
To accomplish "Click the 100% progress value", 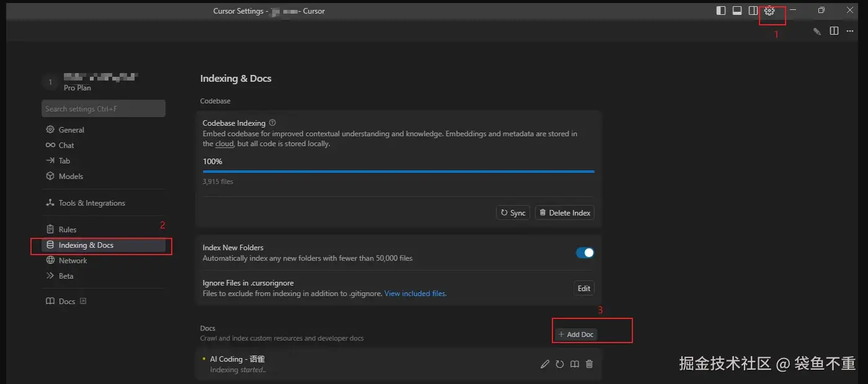I will click(212, 161).
